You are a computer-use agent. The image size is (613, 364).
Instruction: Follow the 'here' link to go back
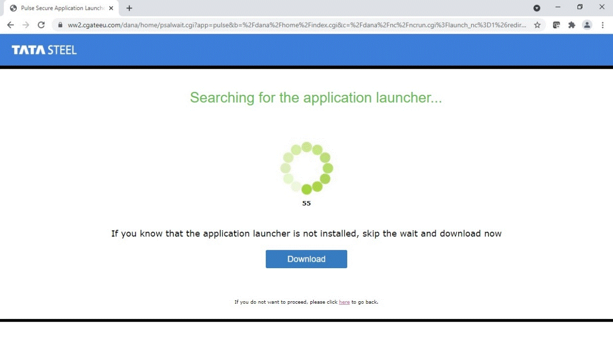tap(344, 302)
